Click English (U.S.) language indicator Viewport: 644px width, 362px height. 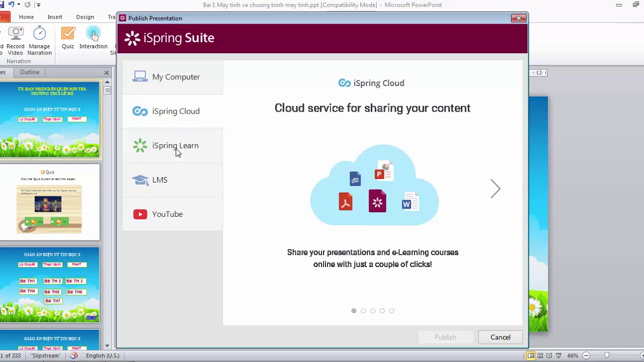103,355
